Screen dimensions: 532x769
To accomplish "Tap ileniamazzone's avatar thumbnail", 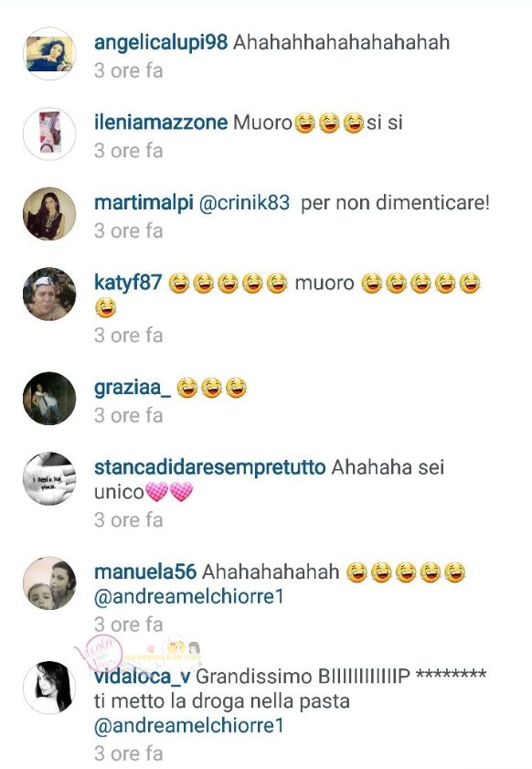I will pos(49,134).
